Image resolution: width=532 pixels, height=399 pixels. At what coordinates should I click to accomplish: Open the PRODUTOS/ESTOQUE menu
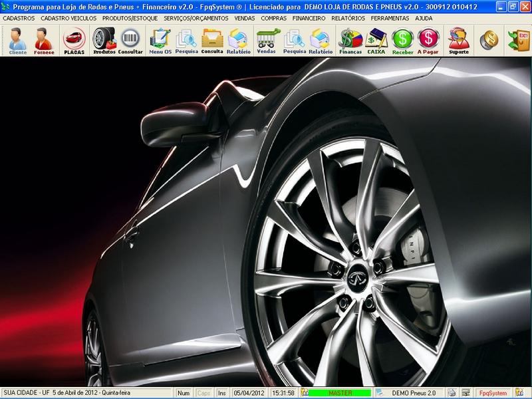[x=130, y=19]
